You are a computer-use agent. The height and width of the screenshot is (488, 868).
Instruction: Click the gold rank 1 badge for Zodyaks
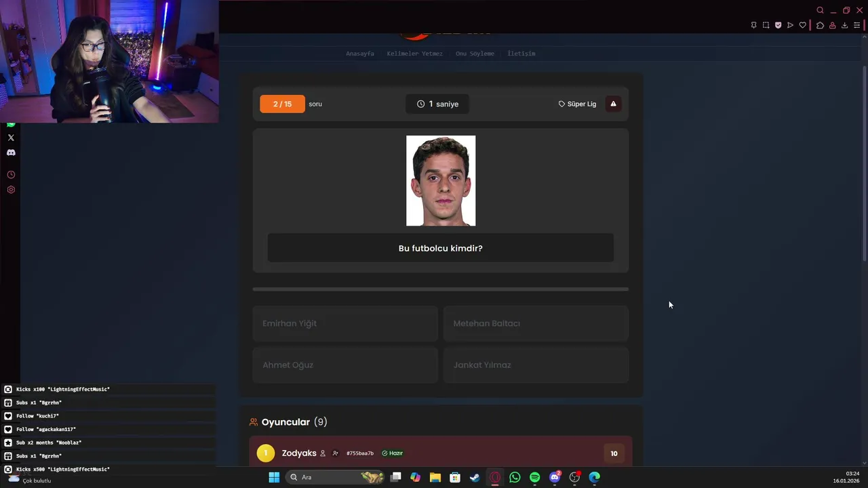[266, 453]
